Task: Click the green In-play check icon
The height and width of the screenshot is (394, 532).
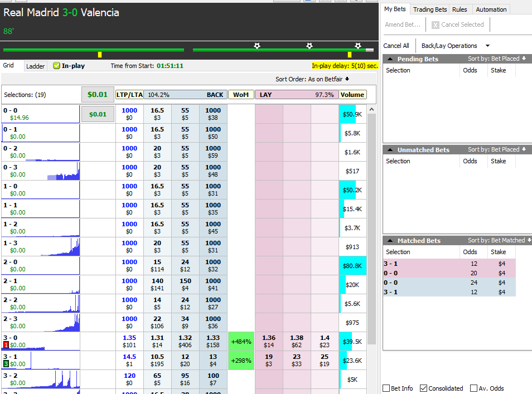Action: pyautogui.click(x=57, y=66)
